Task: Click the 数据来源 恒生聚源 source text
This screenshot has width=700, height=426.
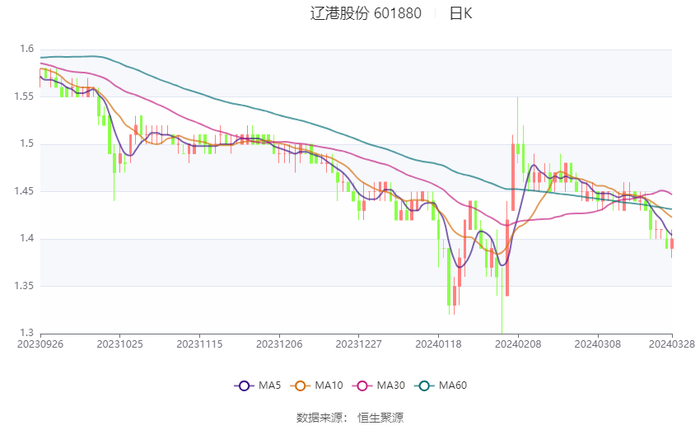Action: 349,417
